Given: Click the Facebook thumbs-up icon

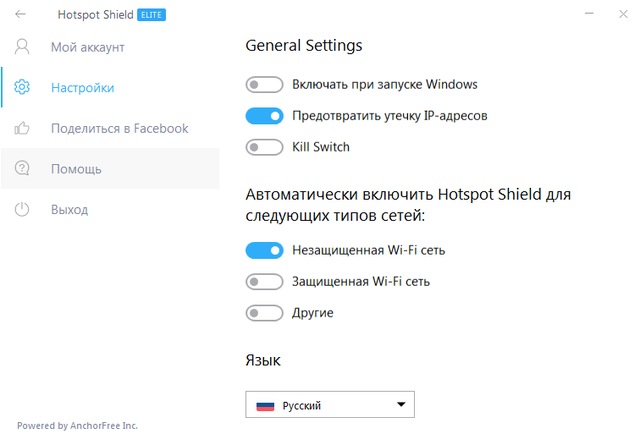Looking at the screenshot, I should click(x=22, y=128).
